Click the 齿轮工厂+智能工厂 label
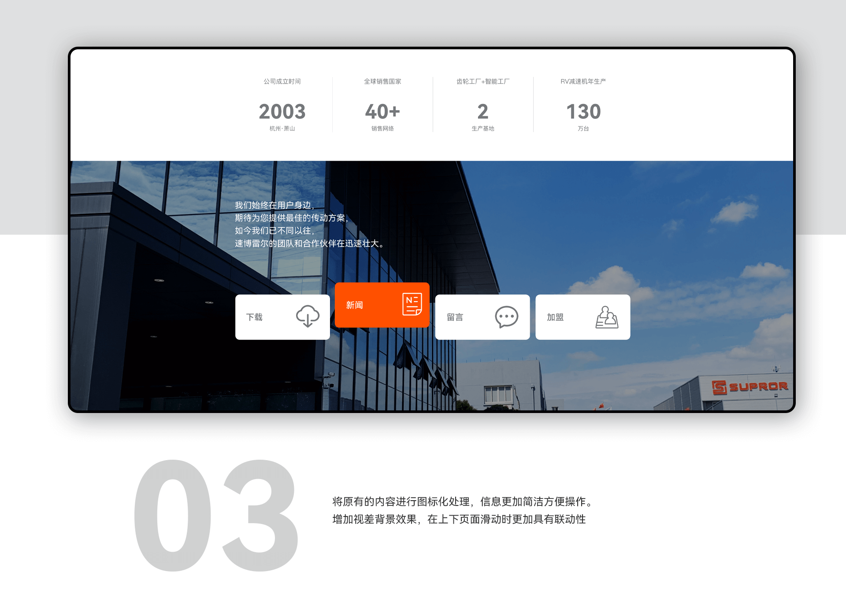This screenshot has height=616, width=846. click(483, 81)
